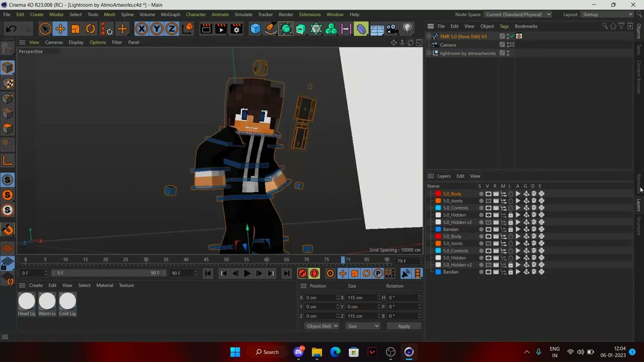Toggle visibility of first 5.0_Body layer
Screen dimensions: 644x362
(x=488, y=194)
